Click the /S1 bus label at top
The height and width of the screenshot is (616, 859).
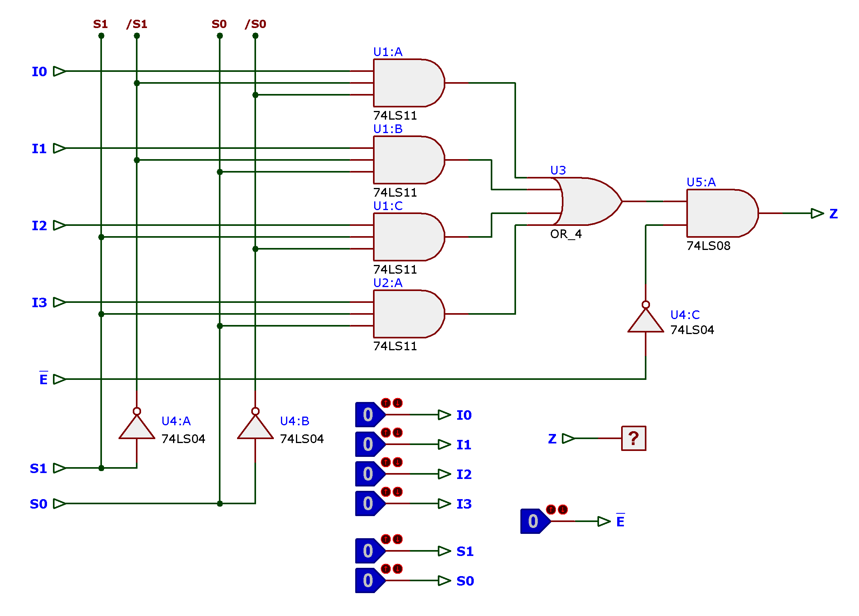[137, 24]
